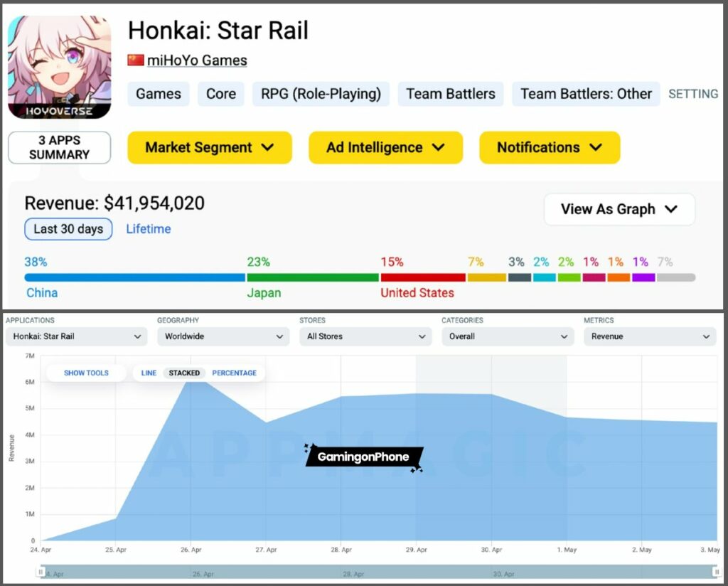Select the Last 30 days revenue period
The height and width of the screenshot is (586, 728).
tap(68, 229)
